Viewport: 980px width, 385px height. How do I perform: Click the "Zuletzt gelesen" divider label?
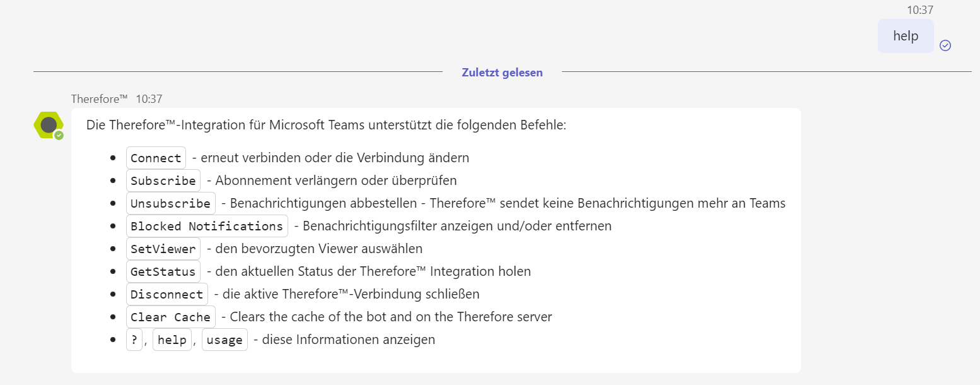point(502,72)
